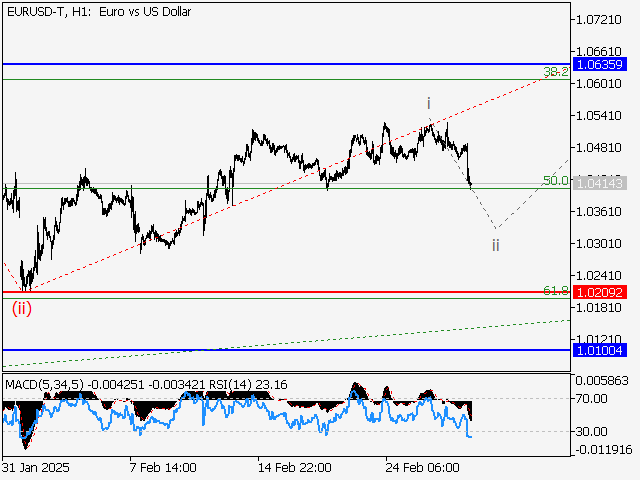Click the 1.07210 price axis value
The width and height of the screenshot is (640, 480).
click(x=597, y=20)
